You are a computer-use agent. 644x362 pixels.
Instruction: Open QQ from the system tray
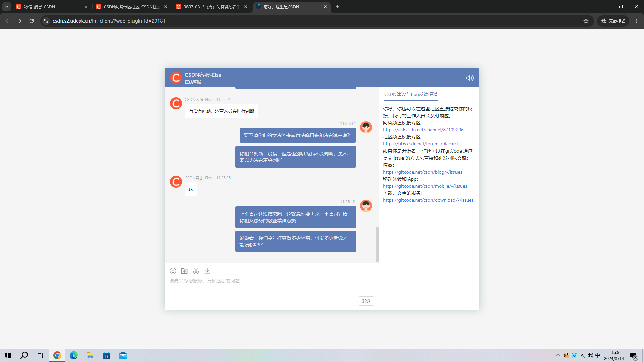pos(566,355)
